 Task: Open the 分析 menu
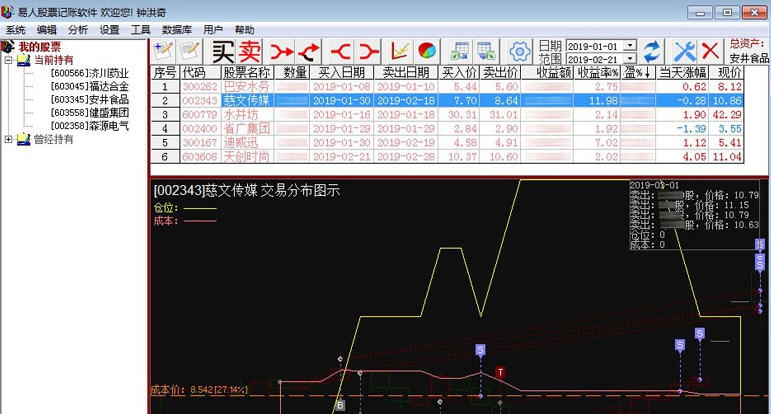[78, 30]
